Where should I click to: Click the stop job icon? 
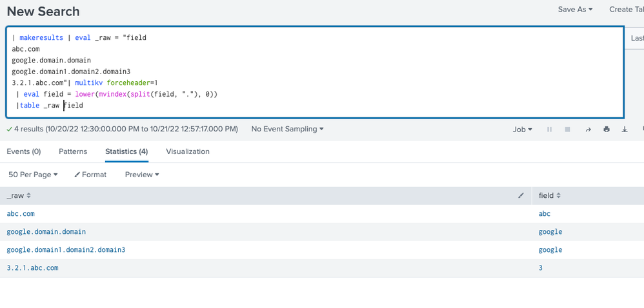[x=567, y=130]
